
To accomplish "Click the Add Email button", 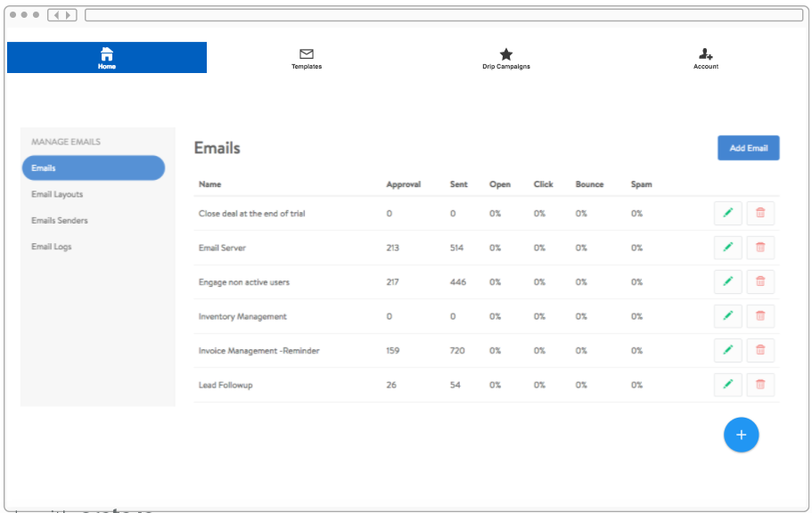I will point(749,148).
